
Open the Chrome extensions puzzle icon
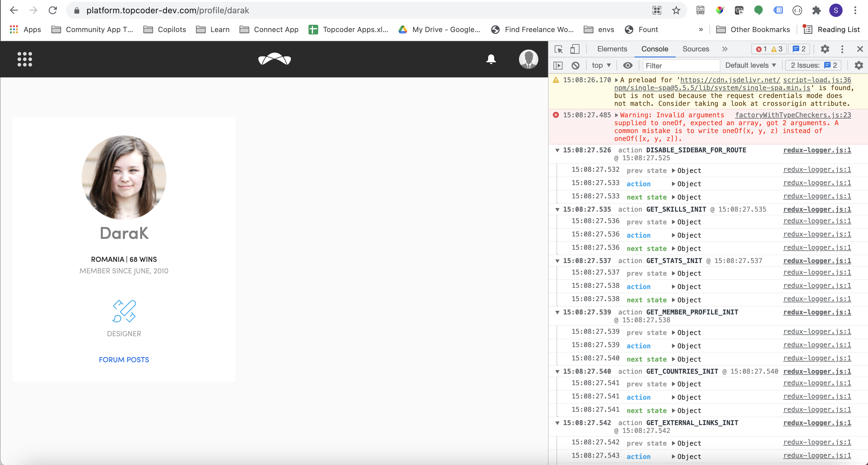pos(816,11)
